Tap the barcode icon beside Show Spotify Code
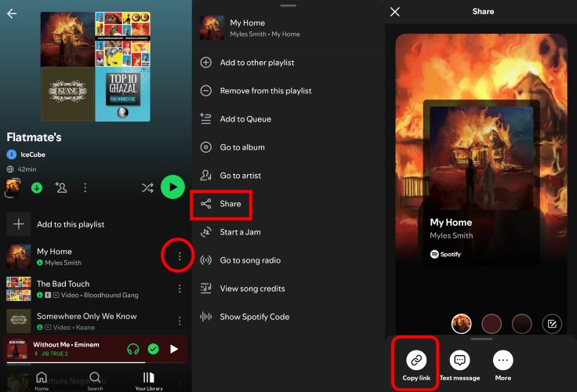This screenshot has height=392, width=577. point(205,317)
